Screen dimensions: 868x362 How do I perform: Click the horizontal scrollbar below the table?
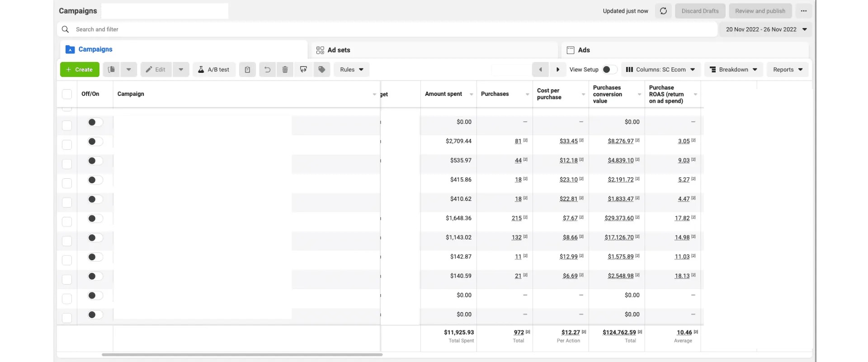[x=242, y=355]
